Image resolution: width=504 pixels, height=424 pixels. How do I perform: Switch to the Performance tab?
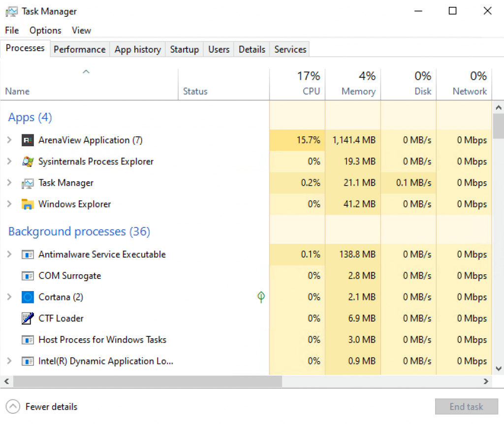click(79, 49)
